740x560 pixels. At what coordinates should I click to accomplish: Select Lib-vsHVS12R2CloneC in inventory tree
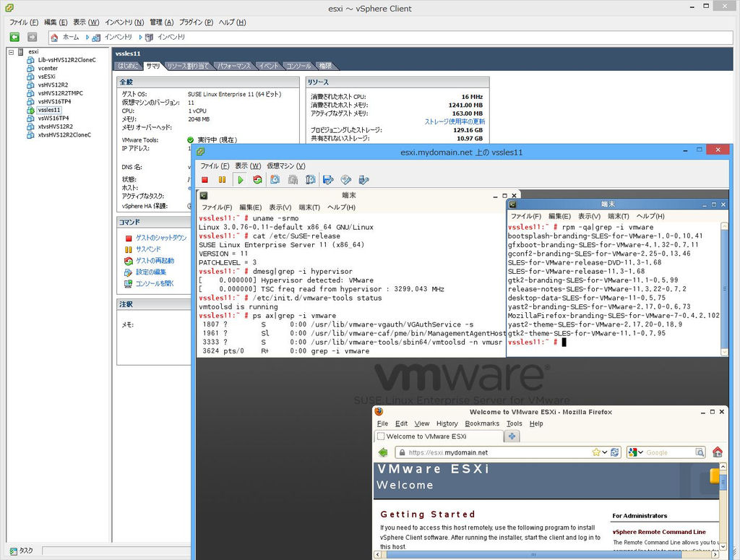coord(66,60)
